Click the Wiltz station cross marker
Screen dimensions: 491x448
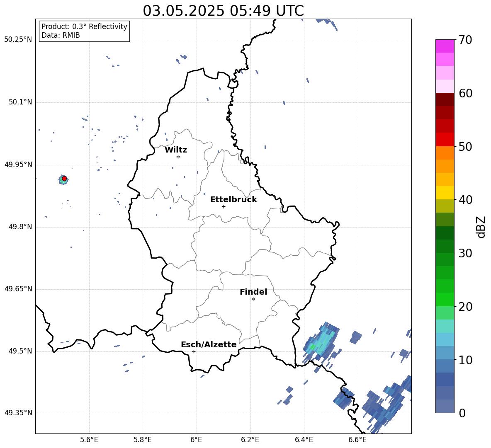178,157
